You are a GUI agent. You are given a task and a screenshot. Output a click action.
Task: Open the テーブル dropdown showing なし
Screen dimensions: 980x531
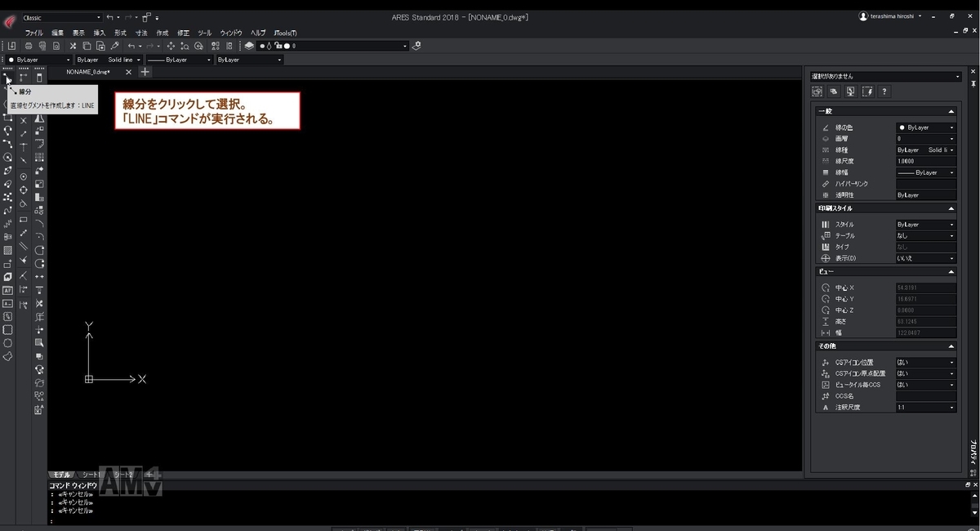926,235
